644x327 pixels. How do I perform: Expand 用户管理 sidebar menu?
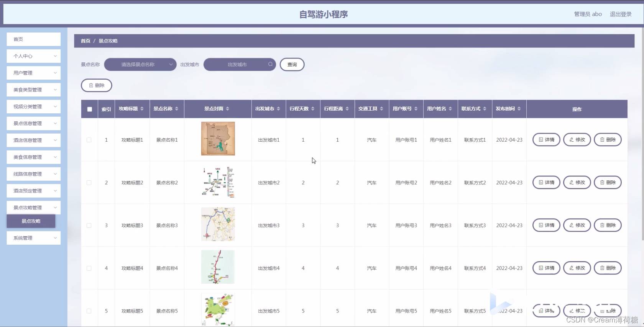[x=34, y=73]
